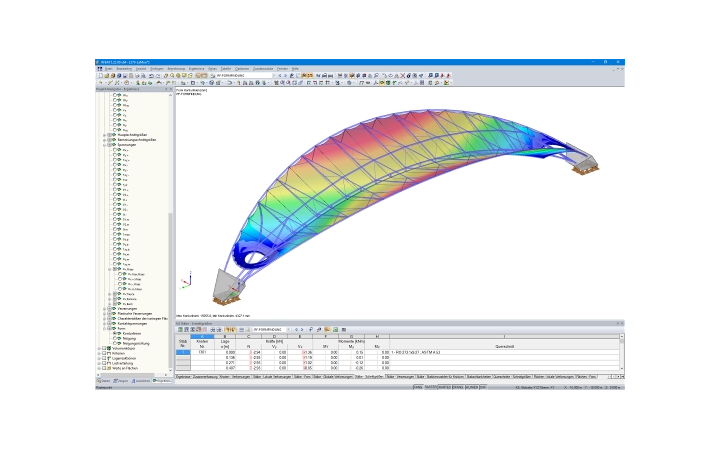The image size is (720, 450).
Task: Collapse the Spannungen tree node
Action: pos(104,145)
